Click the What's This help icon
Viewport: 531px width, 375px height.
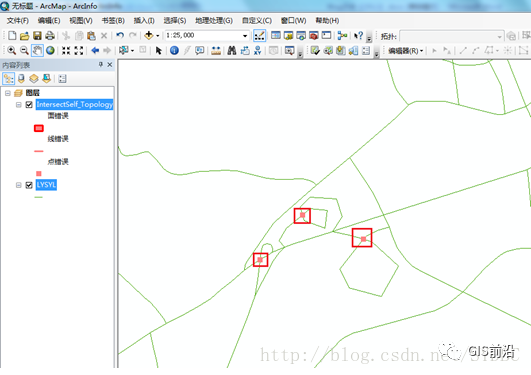point(358,35)
